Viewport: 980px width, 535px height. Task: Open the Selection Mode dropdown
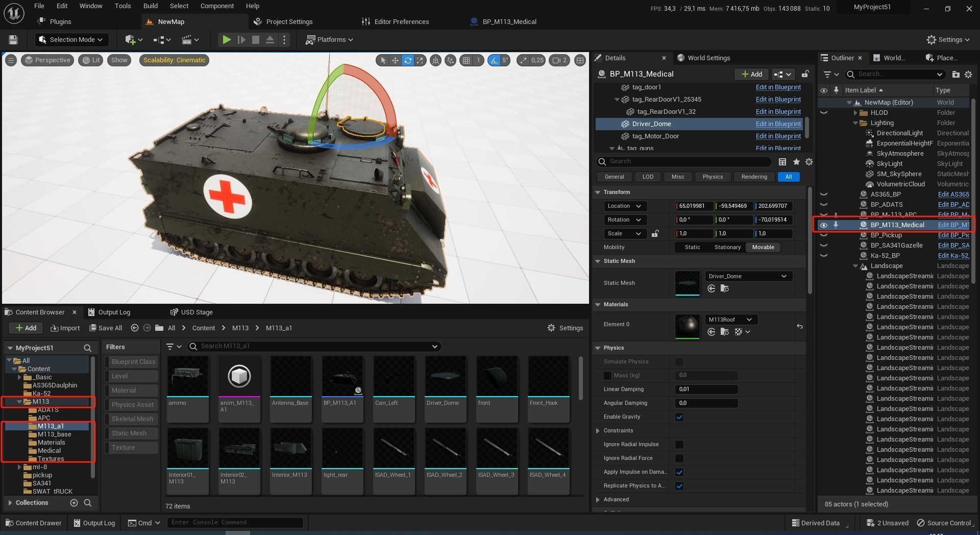coord(71,40)
